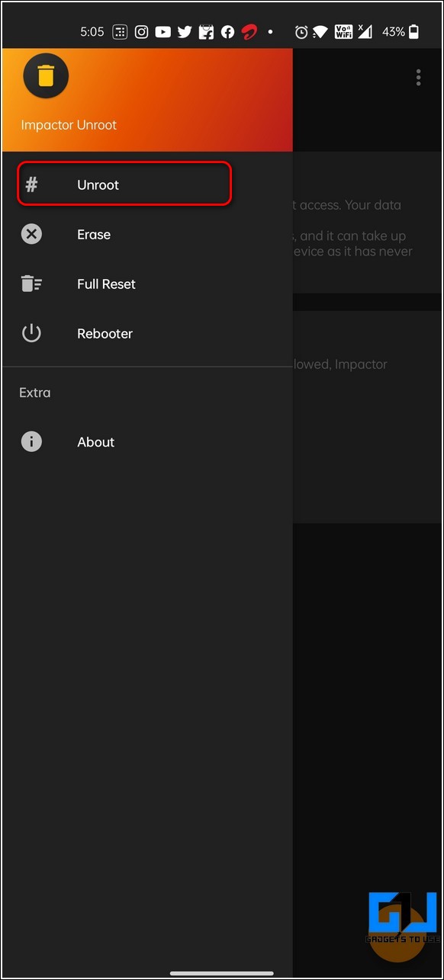Viewport: 444px width, 980px height.
Task: Tap the Impactor Unroot header title
Action: [x=69, y=125]
